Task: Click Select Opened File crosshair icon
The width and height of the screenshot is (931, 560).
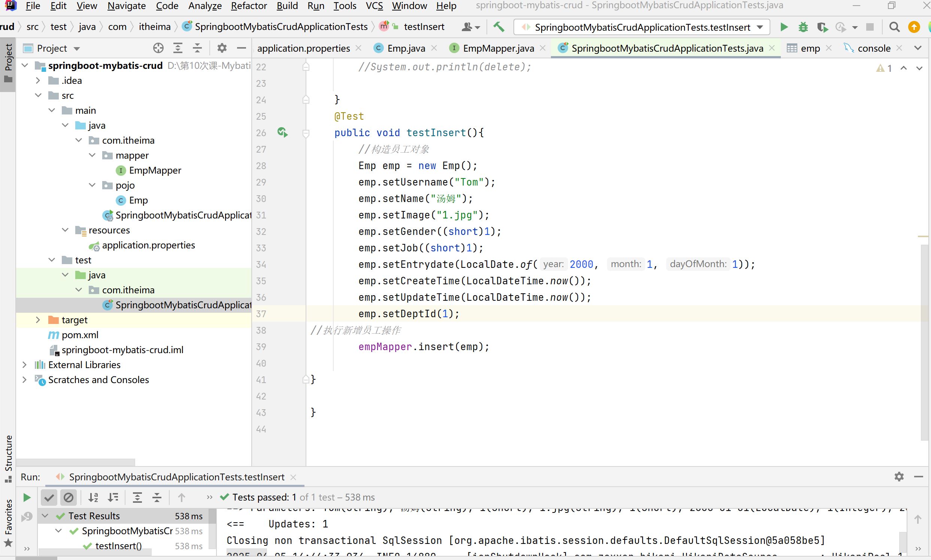Action: click(x=158, y=48)
